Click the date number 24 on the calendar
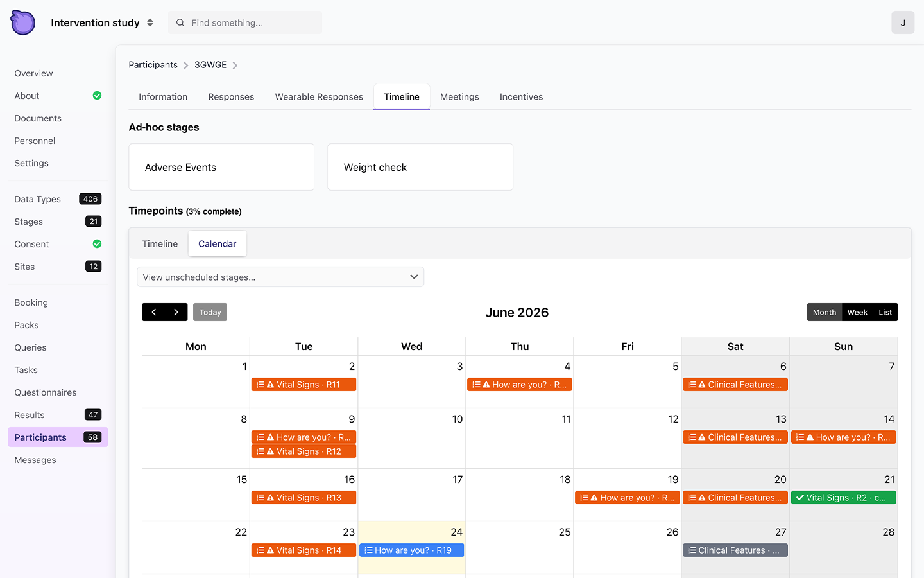The image size is (924, 578). point(456,532)
